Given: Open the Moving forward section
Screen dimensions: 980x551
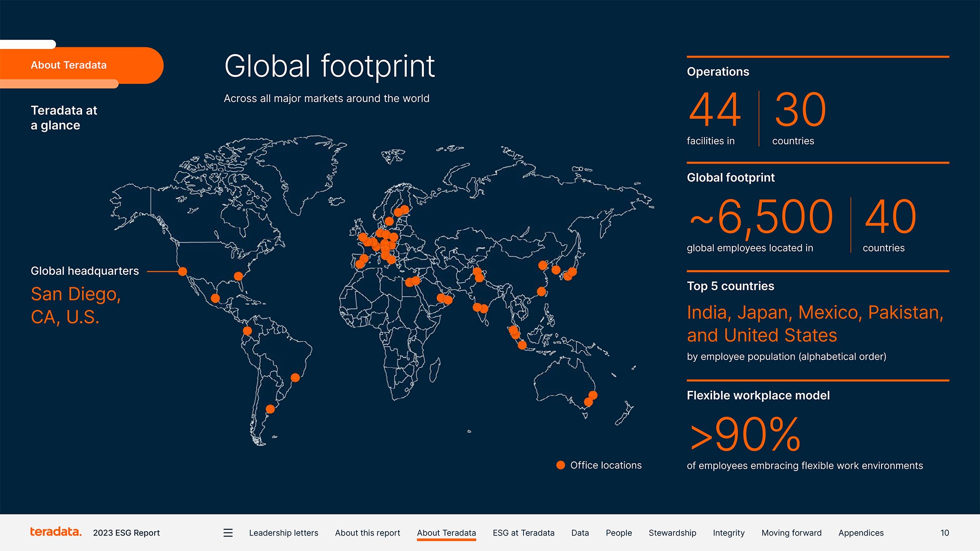Looking at the screenshot, I should (x=792, y=533).
